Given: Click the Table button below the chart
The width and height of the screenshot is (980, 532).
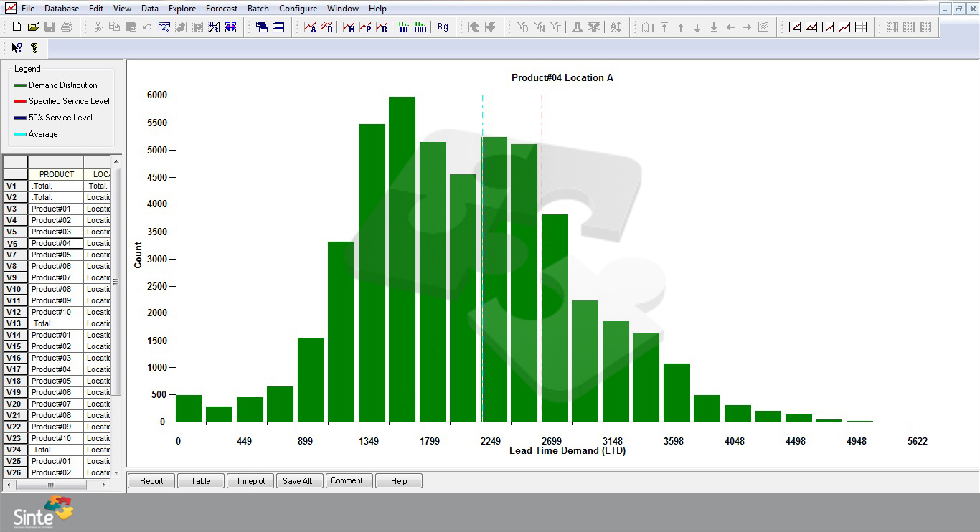Looking at the screenshot, I should (x=201, y=481).
